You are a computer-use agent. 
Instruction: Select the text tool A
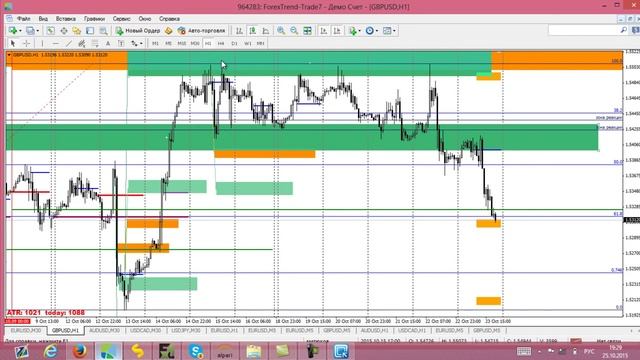point(108,43)
